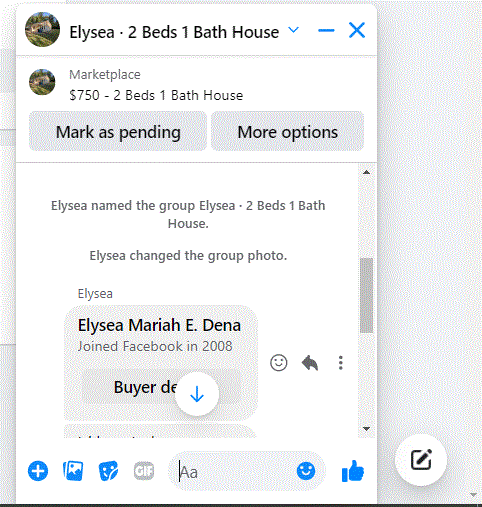The height and width of the screenshot is (507, 482).
Task: Open the group photo in chat header
Action: 43,30
